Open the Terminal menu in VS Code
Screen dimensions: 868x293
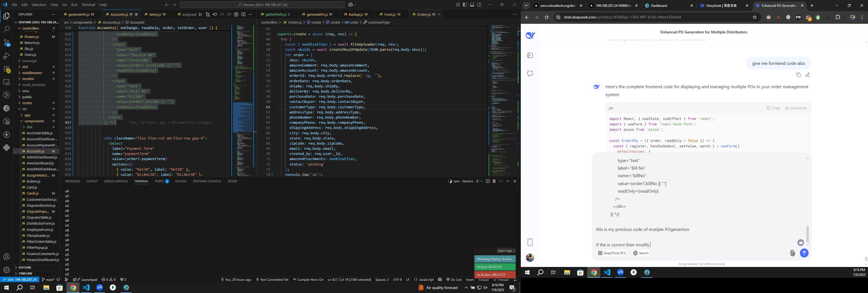click(x=88, y=5)
